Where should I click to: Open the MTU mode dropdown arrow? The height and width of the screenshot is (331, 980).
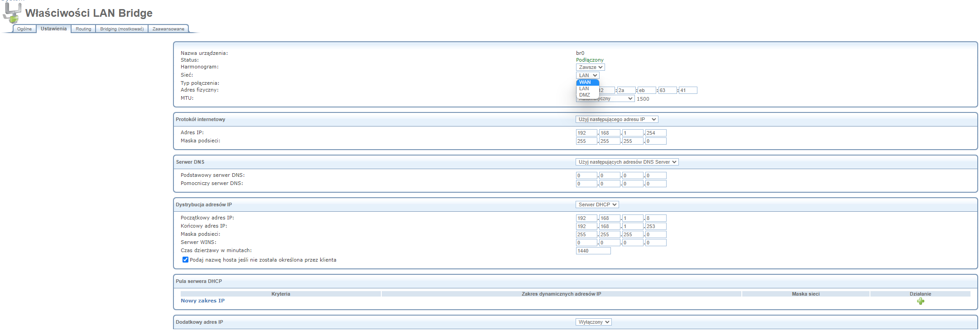pyautogui.click(x=630, y=98)
